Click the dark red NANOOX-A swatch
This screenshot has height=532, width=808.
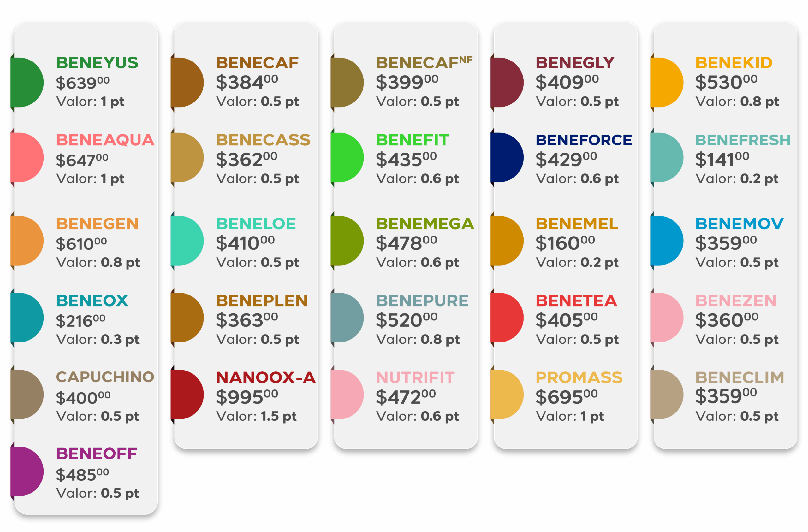tap(187, 395)
